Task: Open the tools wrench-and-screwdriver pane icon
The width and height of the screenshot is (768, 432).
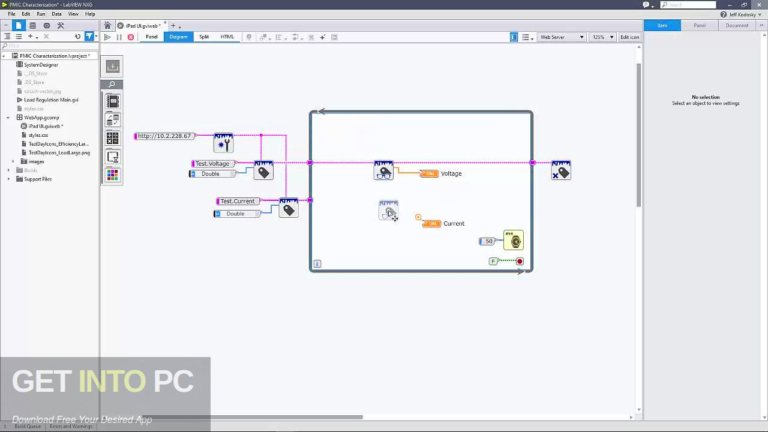Action: (x=61, y=25)
